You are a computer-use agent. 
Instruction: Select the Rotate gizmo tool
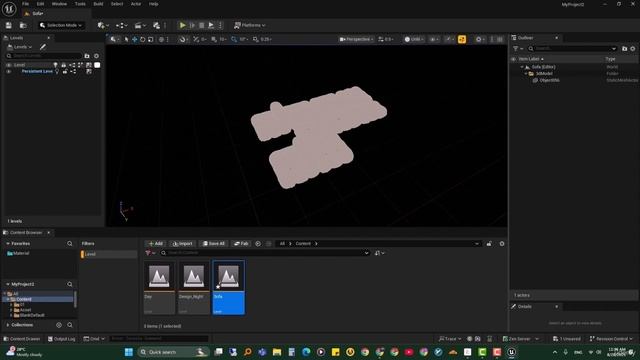click(142, 40)
